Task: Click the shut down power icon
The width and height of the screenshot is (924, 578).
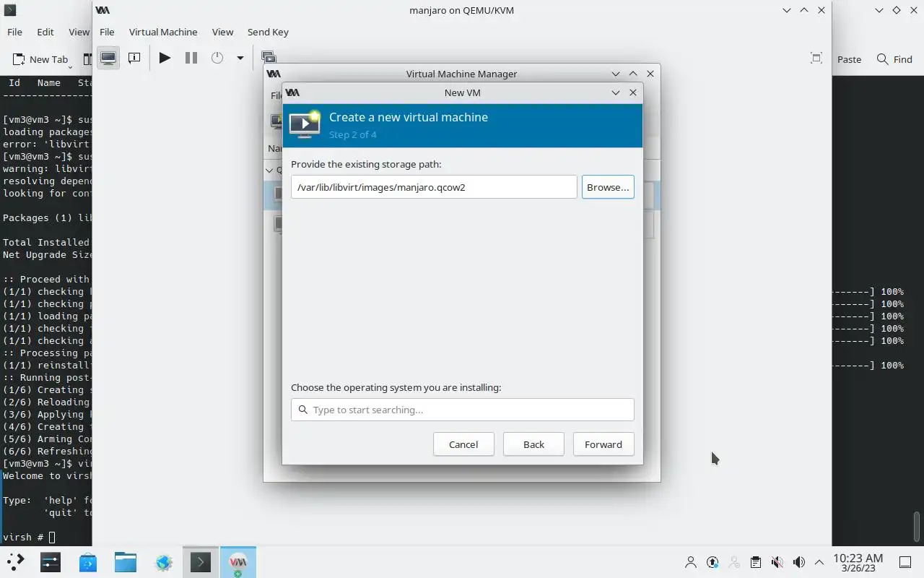Action: (217, 58)
